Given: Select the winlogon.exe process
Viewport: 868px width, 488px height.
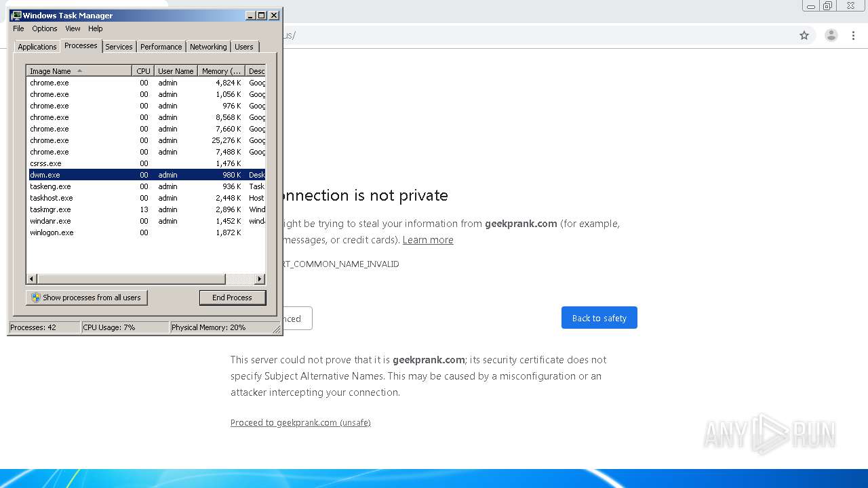Looking at the screenshot, I should tap(146, 232).
